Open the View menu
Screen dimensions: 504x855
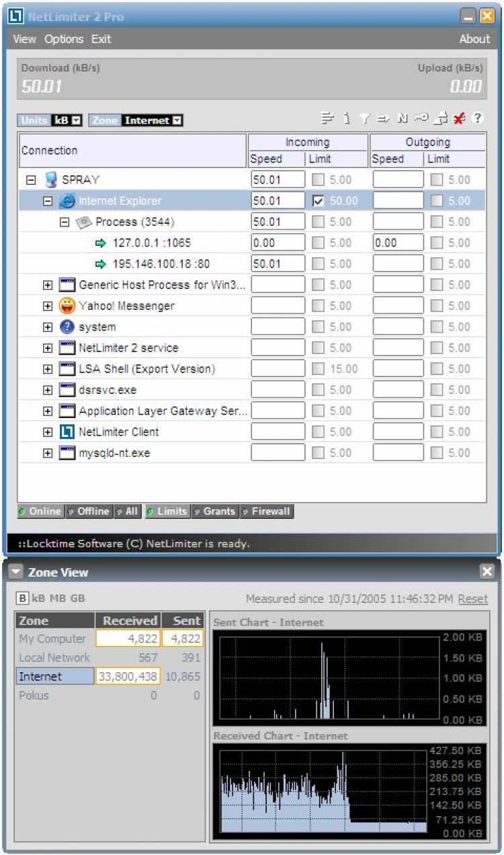point(24,39)
